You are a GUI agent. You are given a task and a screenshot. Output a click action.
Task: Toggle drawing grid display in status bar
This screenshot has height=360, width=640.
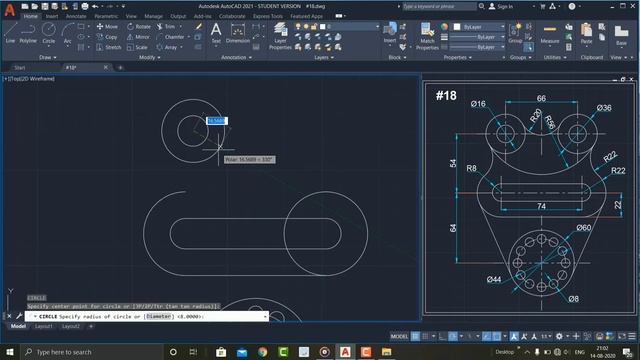(x=415, y=336)
